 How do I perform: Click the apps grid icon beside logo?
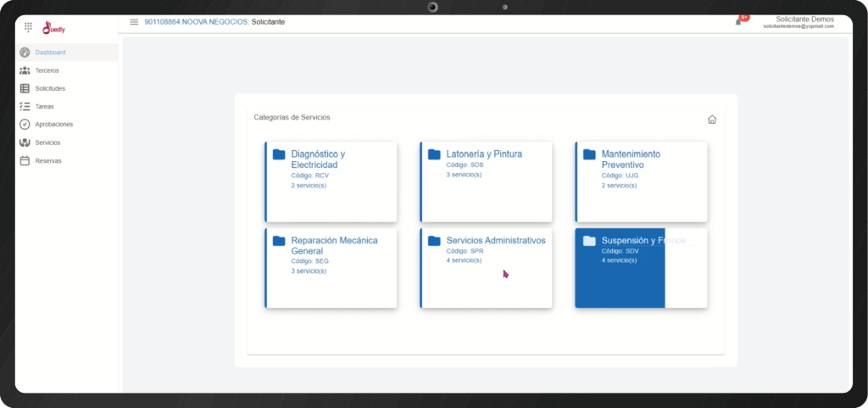28,26
